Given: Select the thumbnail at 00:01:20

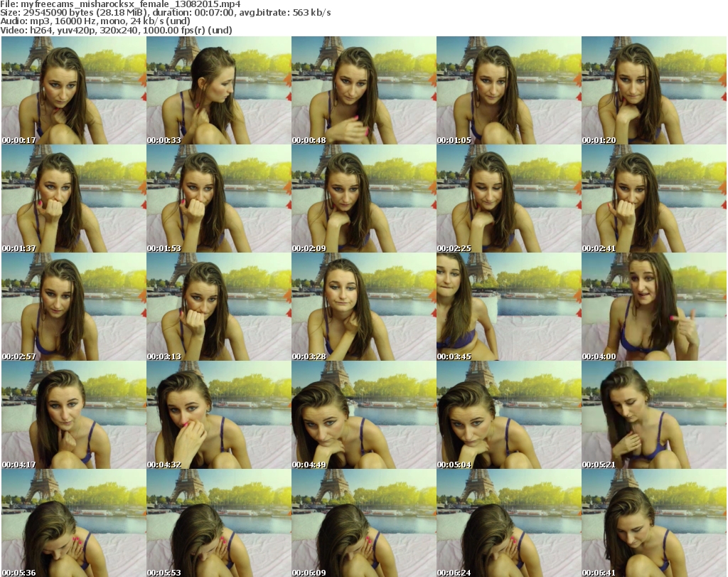Looking at the screenshot, I should click(x=654, y=90).
